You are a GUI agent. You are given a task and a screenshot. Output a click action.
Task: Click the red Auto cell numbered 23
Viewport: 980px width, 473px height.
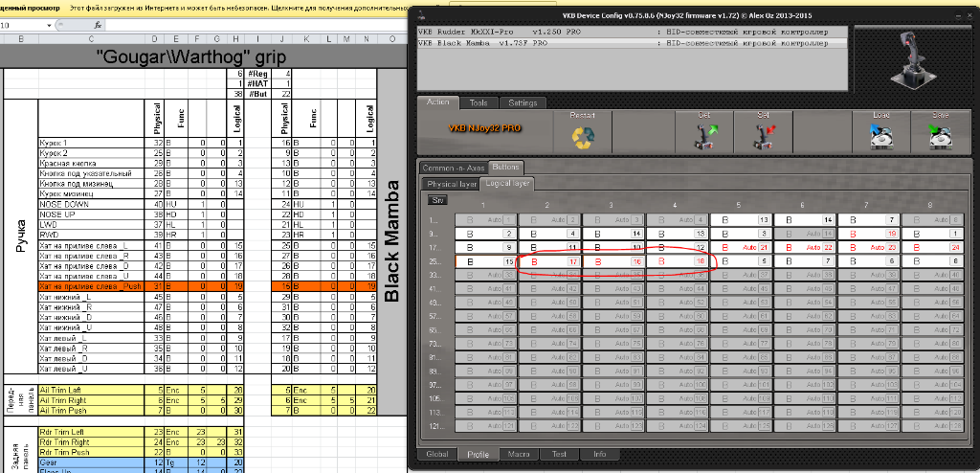tap(869, 248)
